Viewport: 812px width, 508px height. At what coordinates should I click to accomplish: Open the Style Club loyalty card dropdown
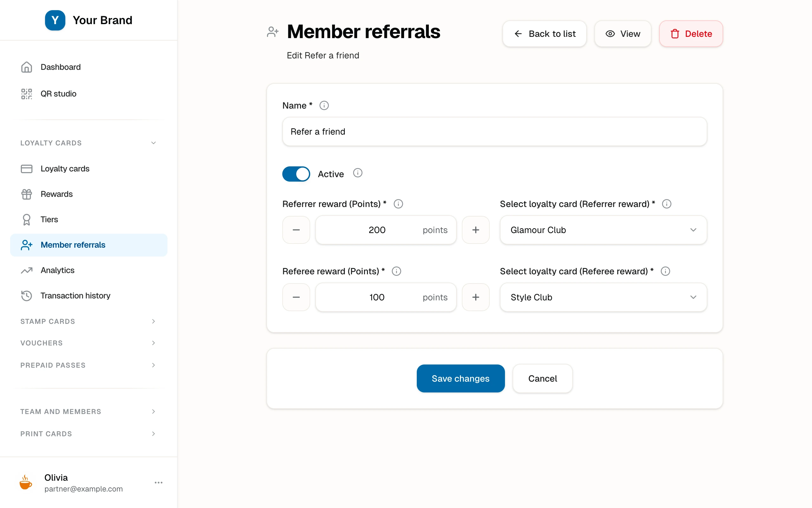[603, 297]
